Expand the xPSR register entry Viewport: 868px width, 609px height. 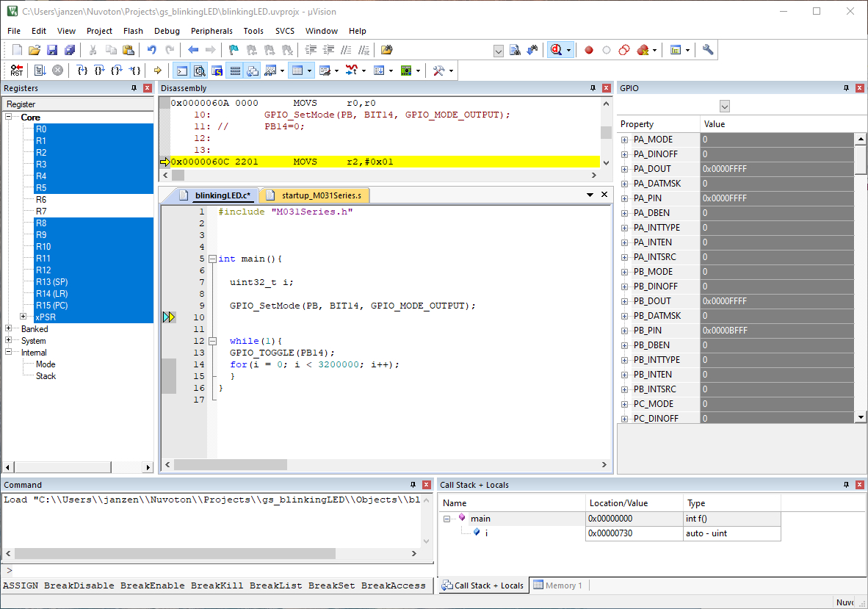click(x=23, y=317)
